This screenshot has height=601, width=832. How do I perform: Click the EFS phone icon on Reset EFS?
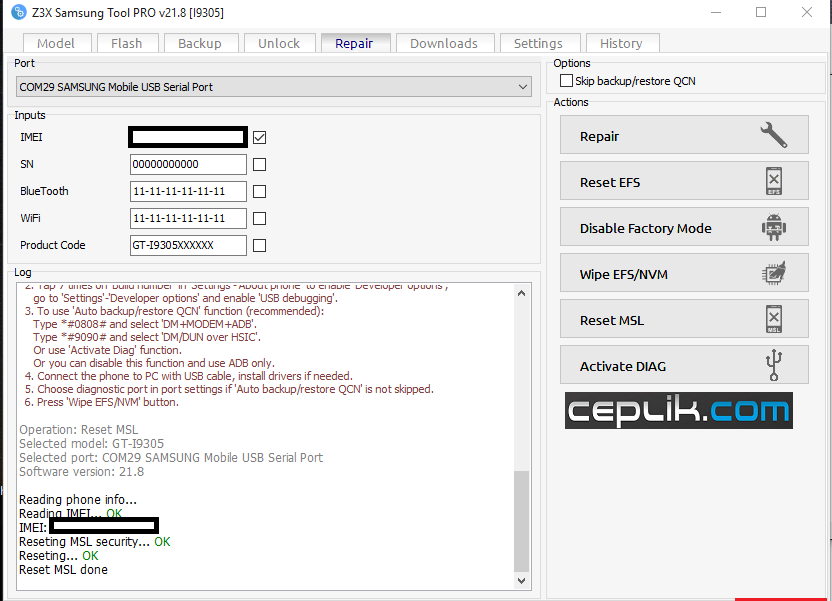[773, 182]
